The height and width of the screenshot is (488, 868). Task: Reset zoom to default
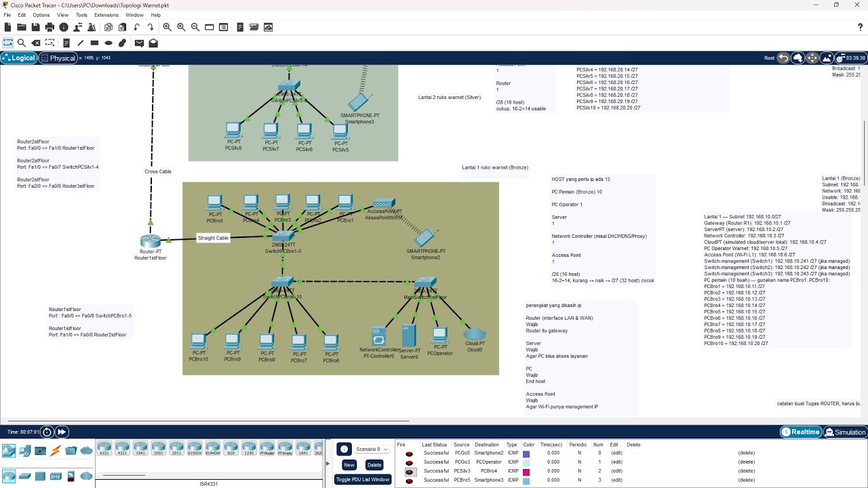181,27
